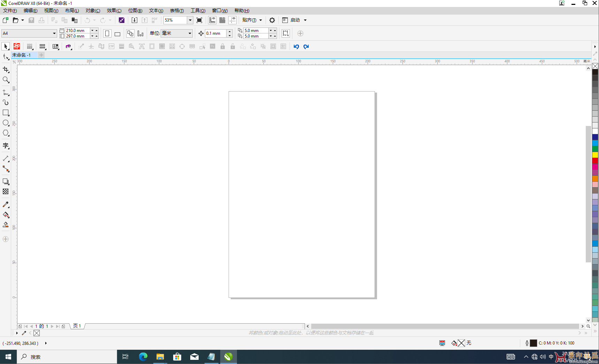Open the 效果 menu
The height and width of the screenshot is (364, 599).
pos(114,11)
